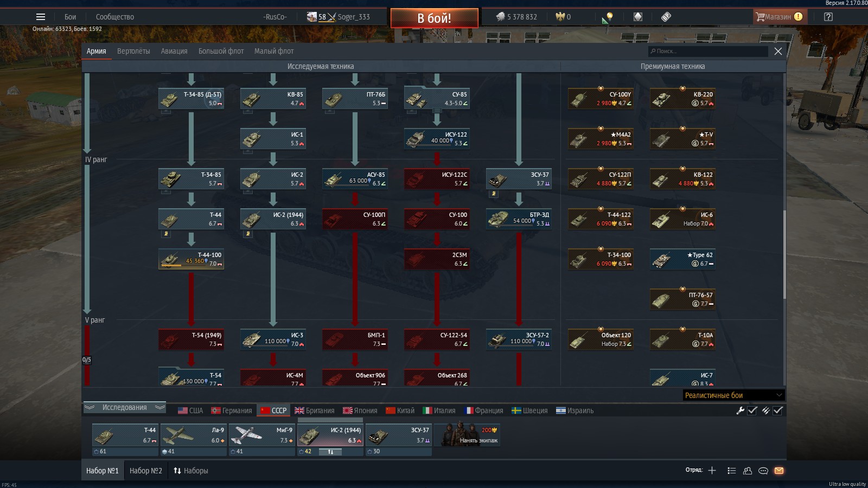Select the ИС-3 tank costing 110 000
Image resolution: width=868 pixels, height=488 pixels.
tap(273, 339)
